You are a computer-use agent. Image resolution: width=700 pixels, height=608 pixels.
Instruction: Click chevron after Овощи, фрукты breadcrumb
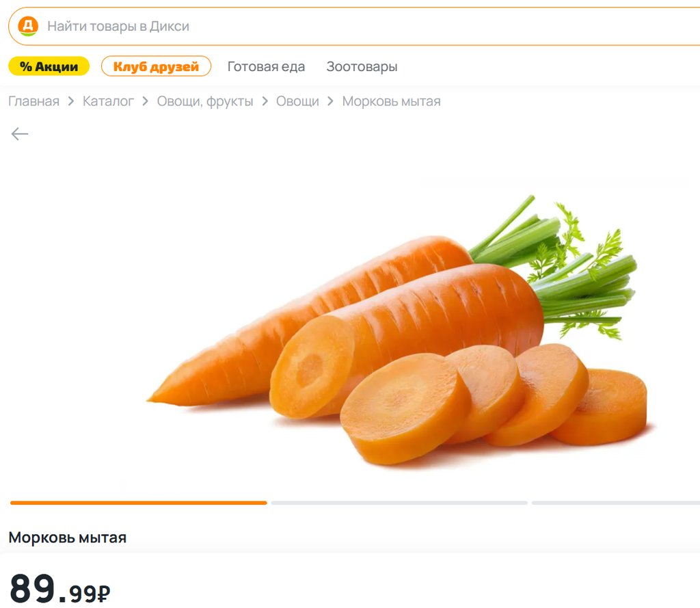click(x=265, y=101)
